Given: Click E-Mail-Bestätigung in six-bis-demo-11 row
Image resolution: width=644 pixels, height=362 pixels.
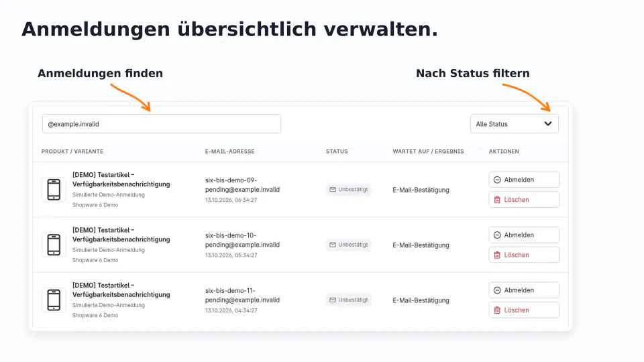Looking at the screenshot, I should pos(421,300).
